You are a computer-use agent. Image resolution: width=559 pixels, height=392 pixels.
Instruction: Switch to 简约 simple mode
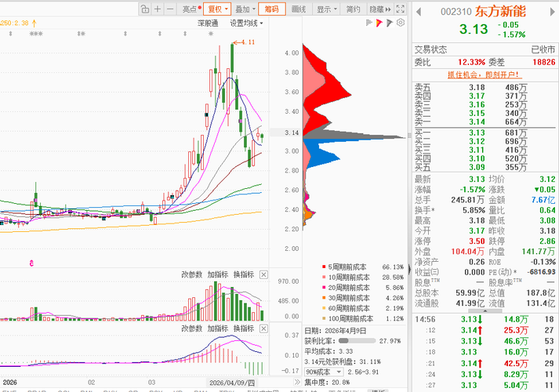click(353, 9)
